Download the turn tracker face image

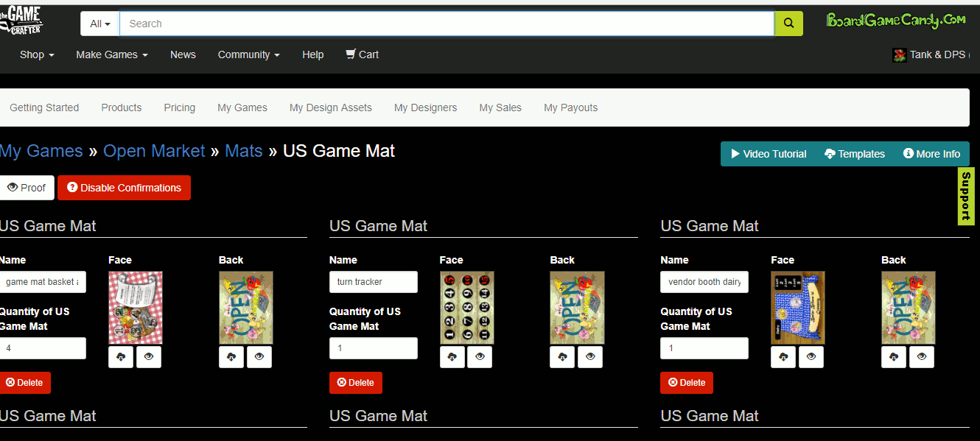[x=452, y=356]
